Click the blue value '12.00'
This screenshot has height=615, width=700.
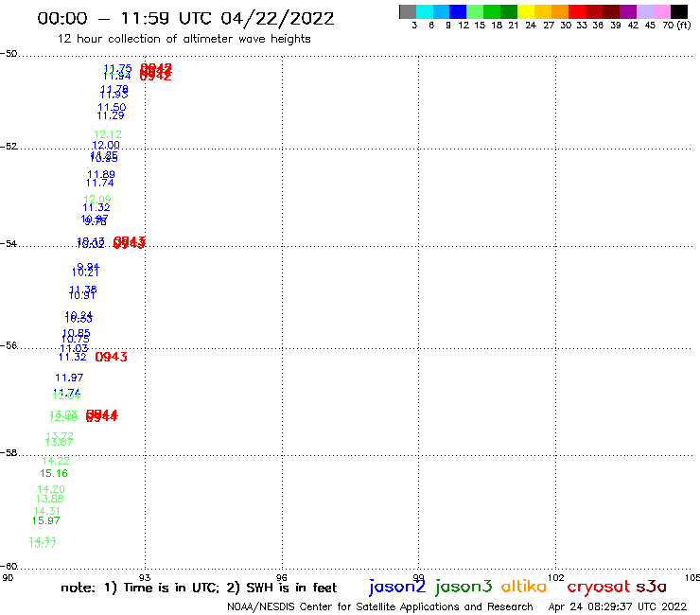pyautogui.click(x=106, y=145)
